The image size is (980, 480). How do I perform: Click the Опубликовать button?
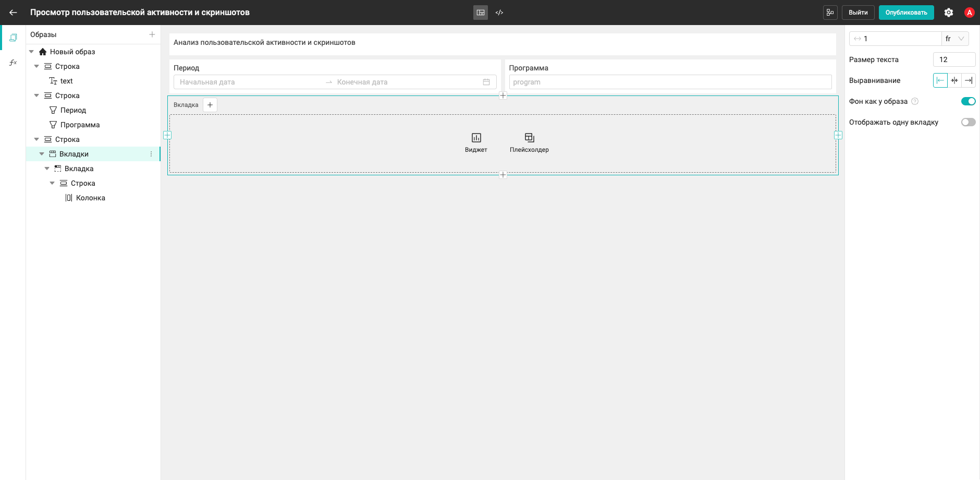tap(906, 13)
